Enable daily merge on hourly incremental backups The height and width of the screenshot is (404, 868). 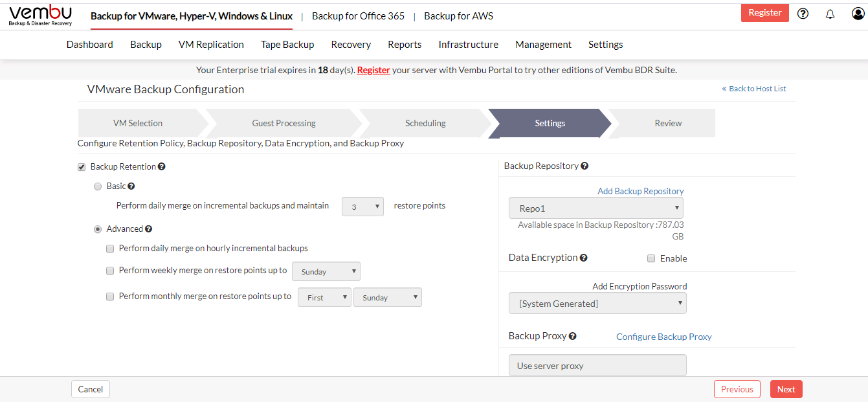[110, 249]
